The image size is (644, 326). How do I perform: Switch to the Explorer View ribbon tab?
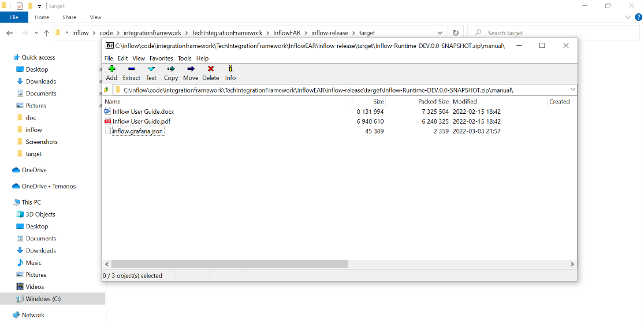95,17
